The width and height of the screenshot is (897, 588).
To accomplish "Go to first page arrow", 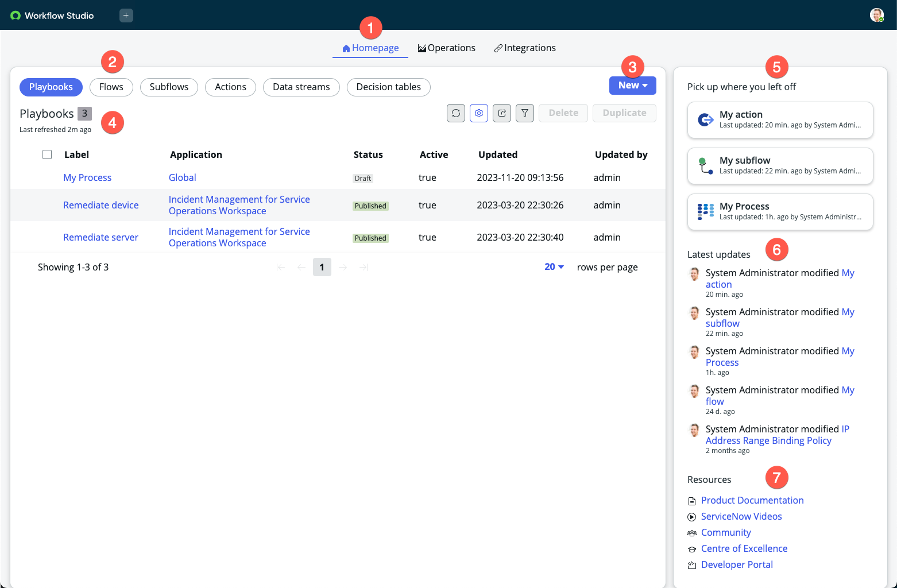I will pyautogui.click(x=280, y=267).
